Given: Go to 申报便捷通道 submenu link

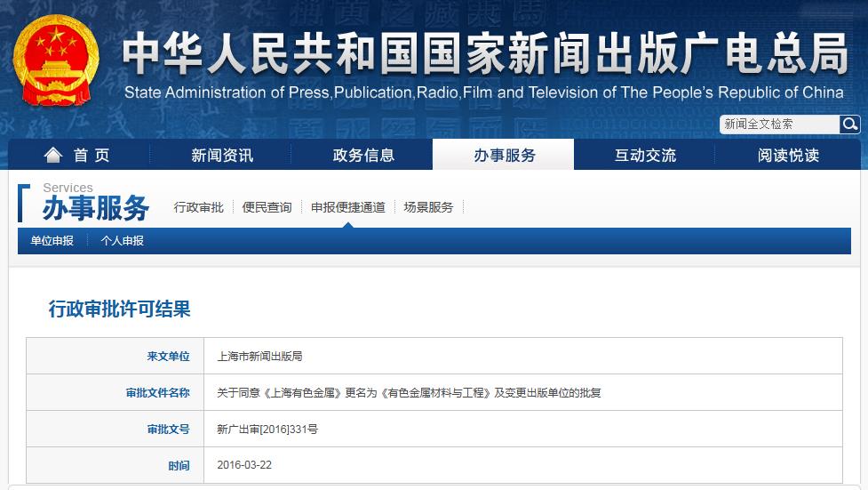Looking at the screenshot, I should (x=347, y=207).
